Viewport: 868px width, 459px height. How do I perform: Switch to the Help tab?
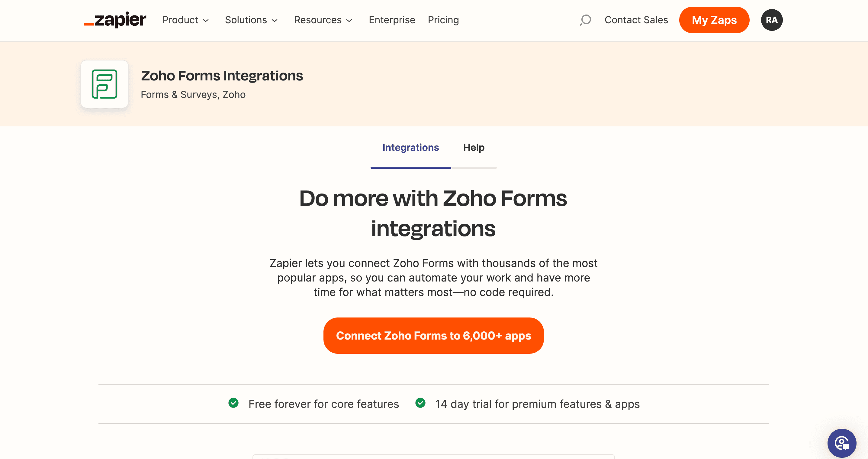tap(474, 147)
